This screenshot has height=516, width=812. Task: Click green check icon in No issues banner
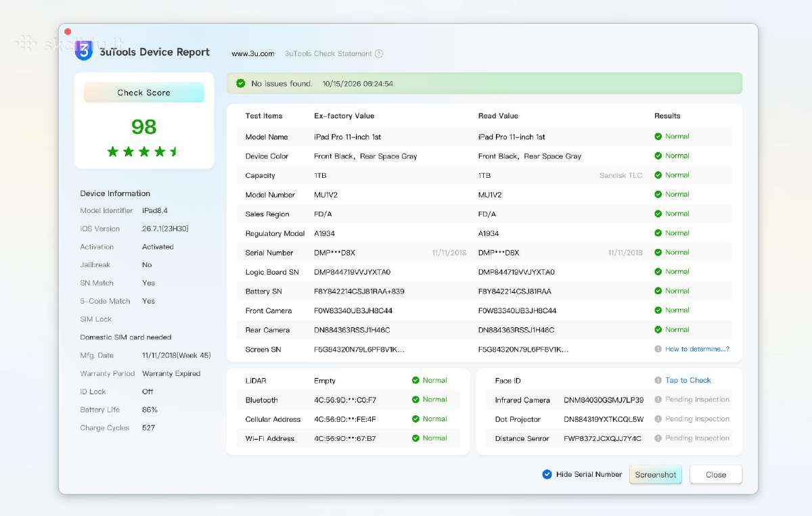(241, 84)
